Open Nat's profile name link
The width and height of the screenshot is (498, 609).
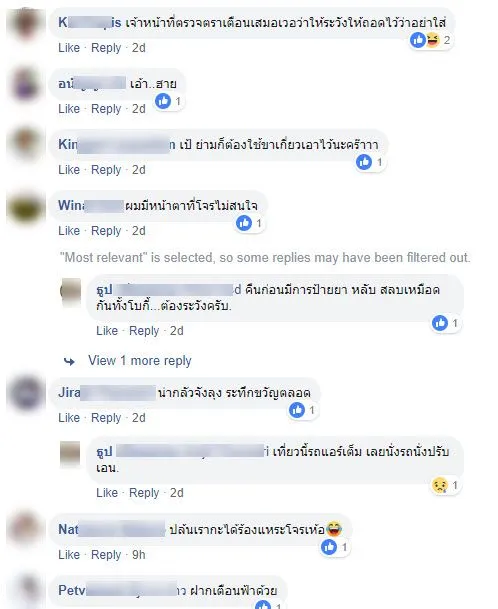112,529
